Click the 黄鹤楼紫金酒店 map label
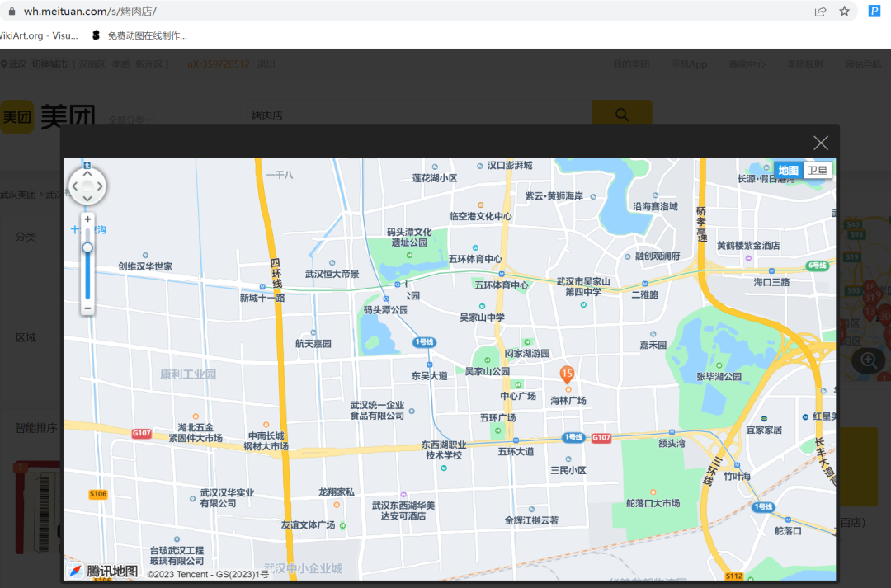Screen dimensions: 891x588 748,246
